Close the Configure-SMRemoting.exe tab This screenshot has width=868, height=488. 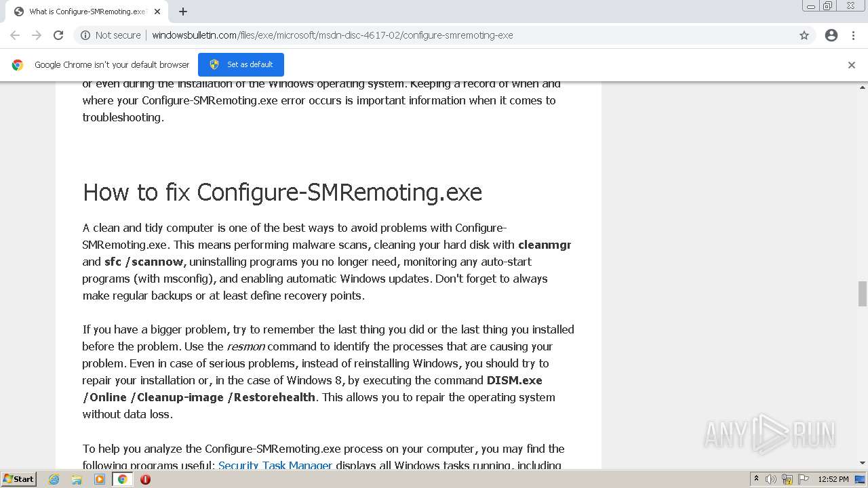click(157, 12)
